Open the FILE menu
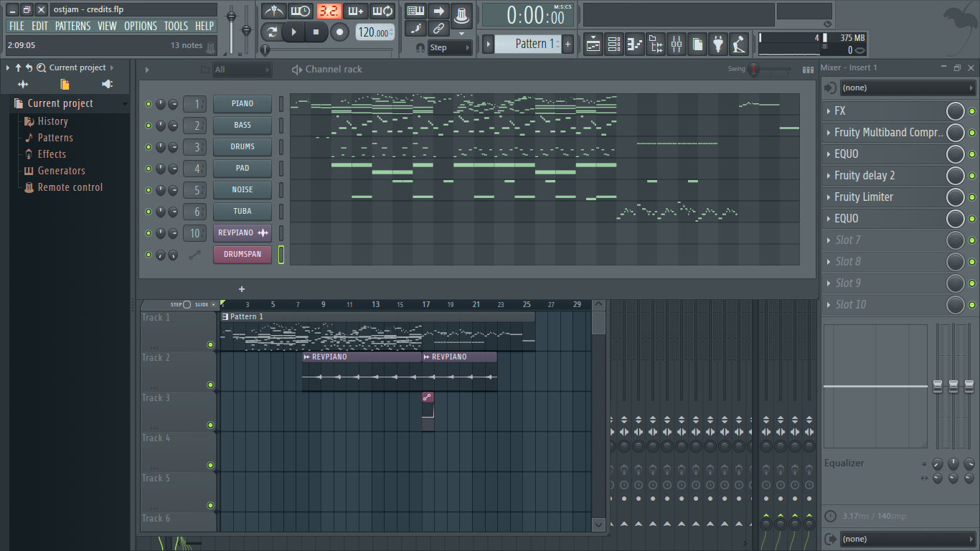The image size is (980, 551). click(17, 26)
